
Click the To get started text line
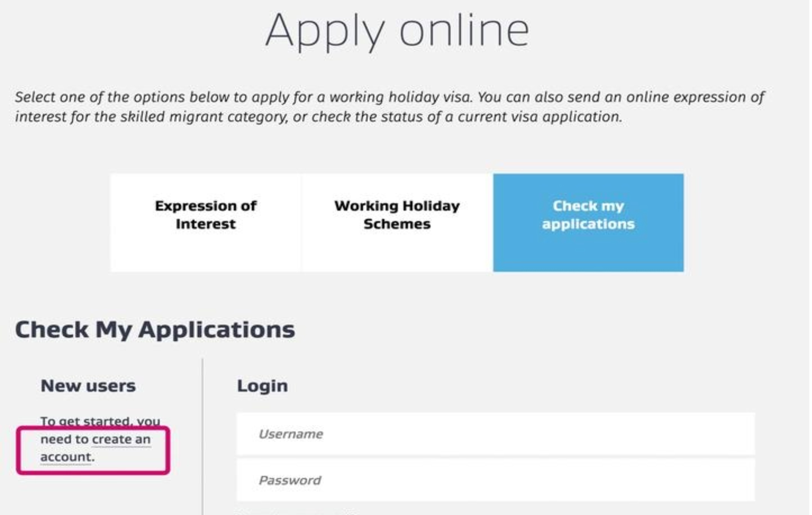100,421
